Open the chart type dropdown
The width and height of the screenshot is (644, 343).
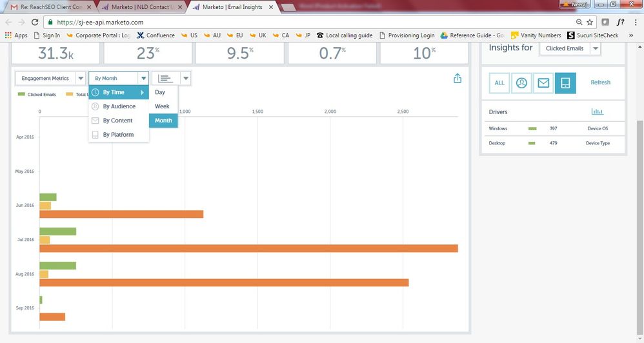click(x=171, y=79)
